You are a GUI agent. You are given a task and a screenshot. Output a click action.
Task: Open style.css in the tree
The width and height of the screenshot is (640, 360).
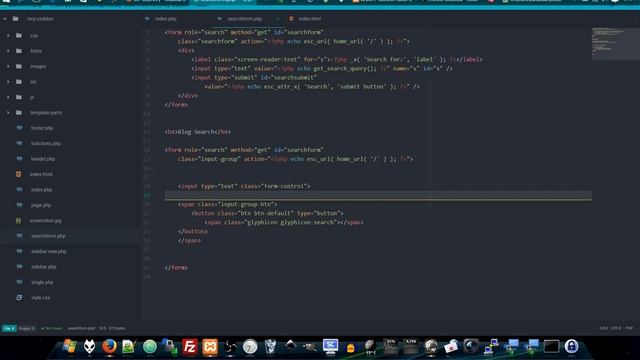click(x=40, y=298)
